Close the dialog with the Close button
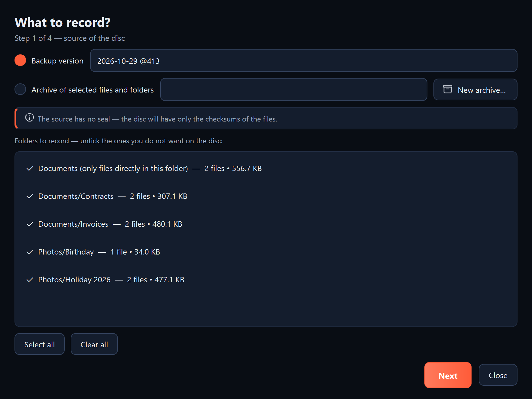This screenshot has width=532, height=399. [498, 375]
